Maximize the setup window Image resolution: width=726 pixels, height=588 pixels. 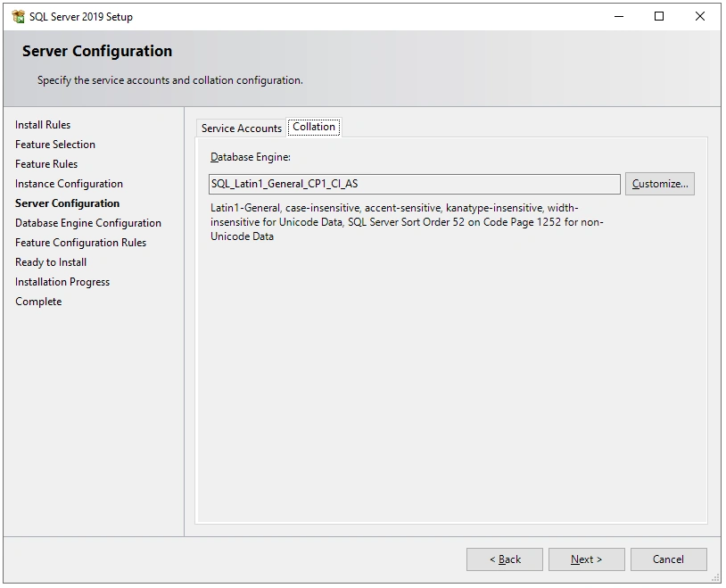pyautogui.click(x=659, y=17)
